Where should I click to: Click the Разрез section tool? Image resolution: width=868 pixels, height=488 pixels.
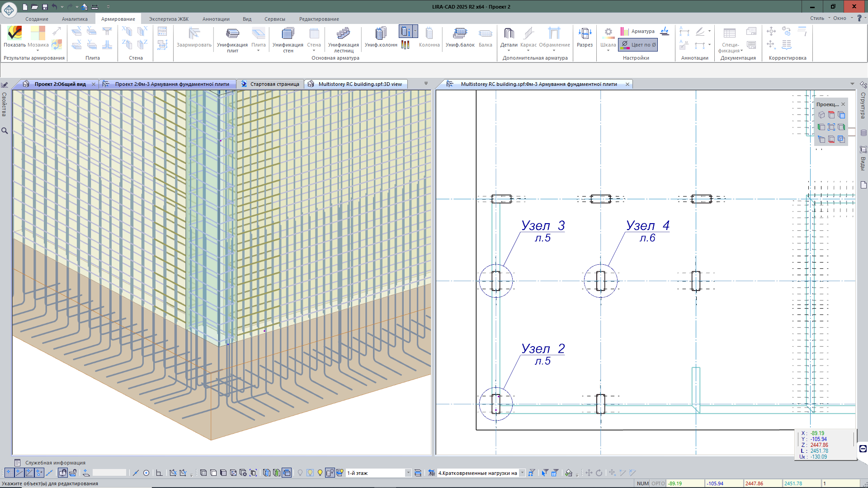pos(585,36)
